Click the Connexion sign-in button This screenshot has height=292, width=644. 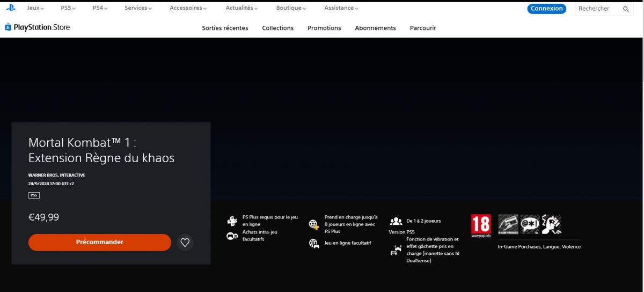547,9
